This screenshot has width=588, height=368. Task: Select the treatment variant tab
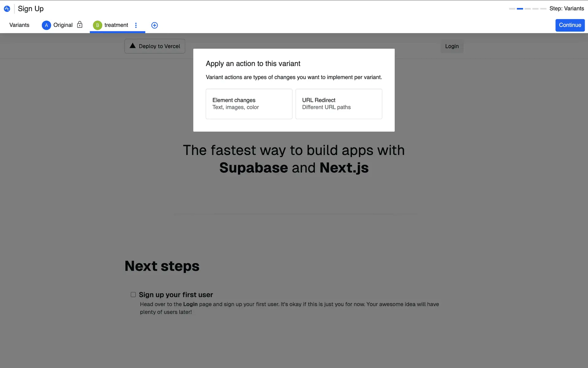(x=116, y=25)
